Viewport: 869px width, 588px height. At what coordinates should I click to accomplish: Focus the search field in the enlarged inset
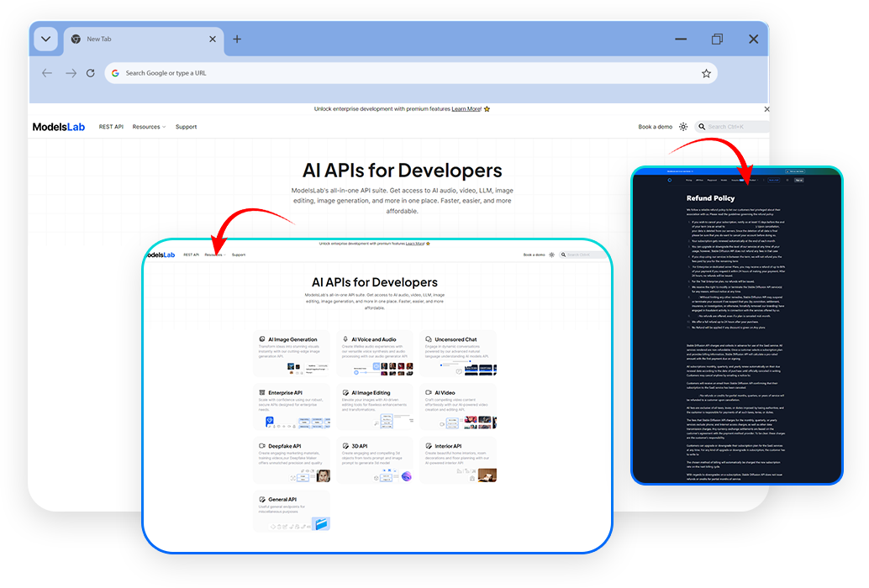click(x=583, y=255)
